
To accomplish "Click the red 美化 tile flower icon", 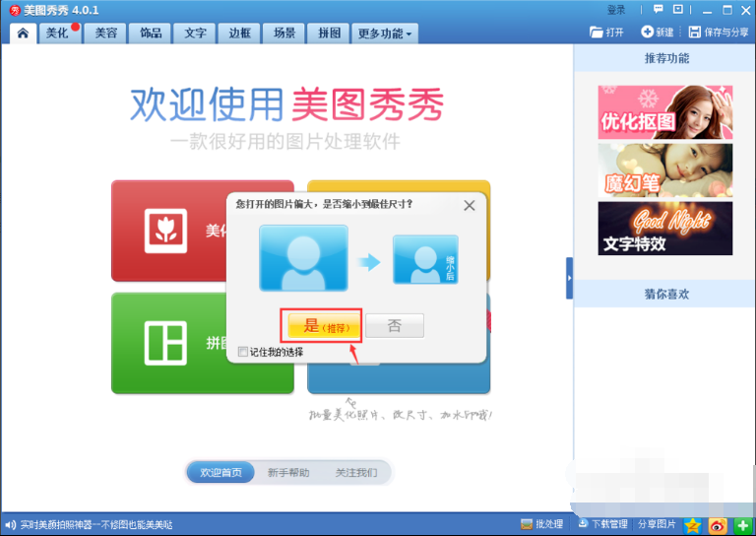I will [165, 231].
